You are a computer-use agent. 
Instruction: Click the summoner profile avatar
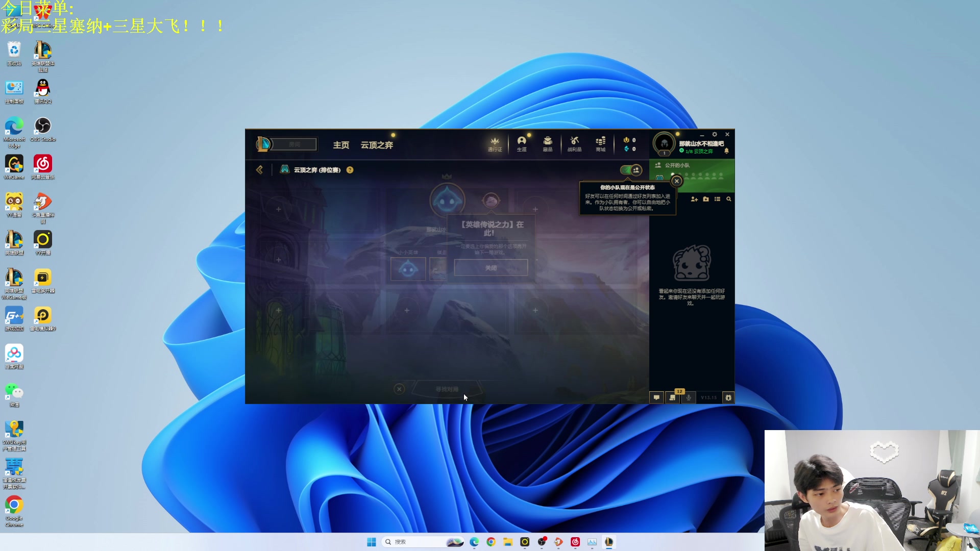(664, 144)
